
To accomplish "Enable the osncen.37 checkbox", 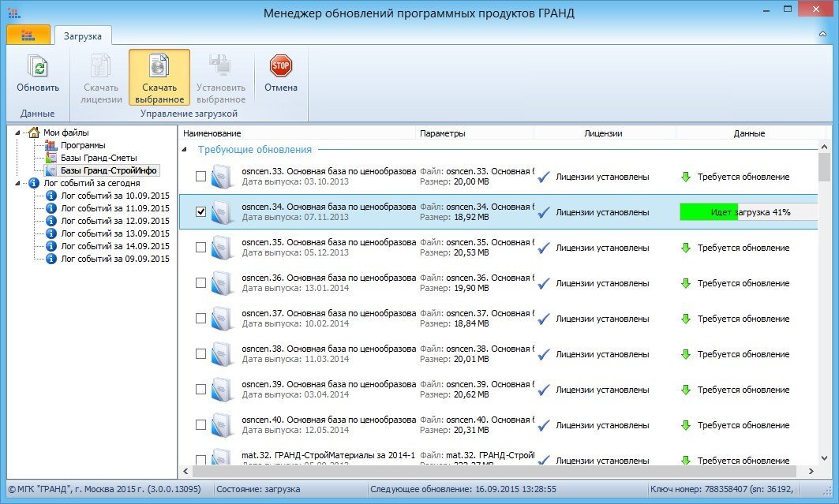I will pyautogui.click(x=200, y=319).
